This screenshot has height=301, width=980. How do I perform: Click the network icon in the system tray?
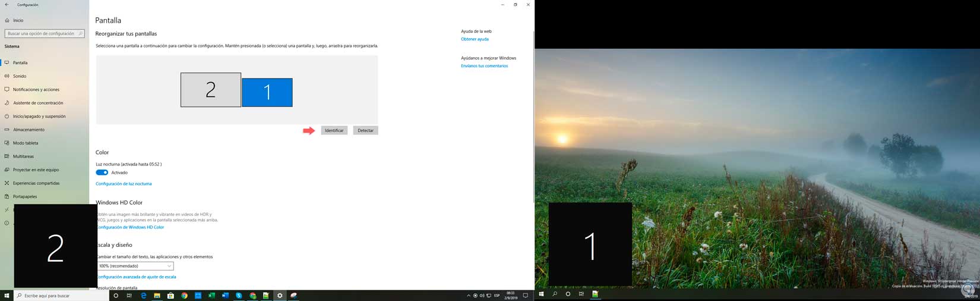click(x=488, y=296)
